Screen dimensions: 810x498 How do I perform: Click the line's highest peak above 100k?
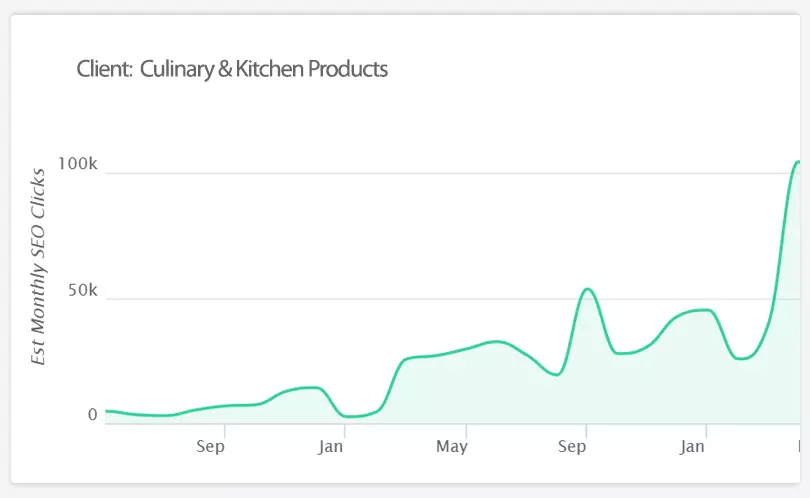(798, 162)
